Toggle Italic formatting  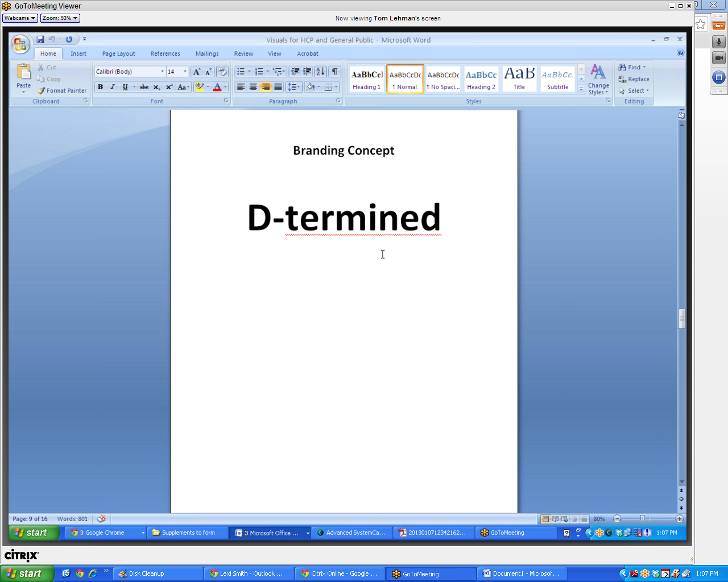click(x=113, y=87)
